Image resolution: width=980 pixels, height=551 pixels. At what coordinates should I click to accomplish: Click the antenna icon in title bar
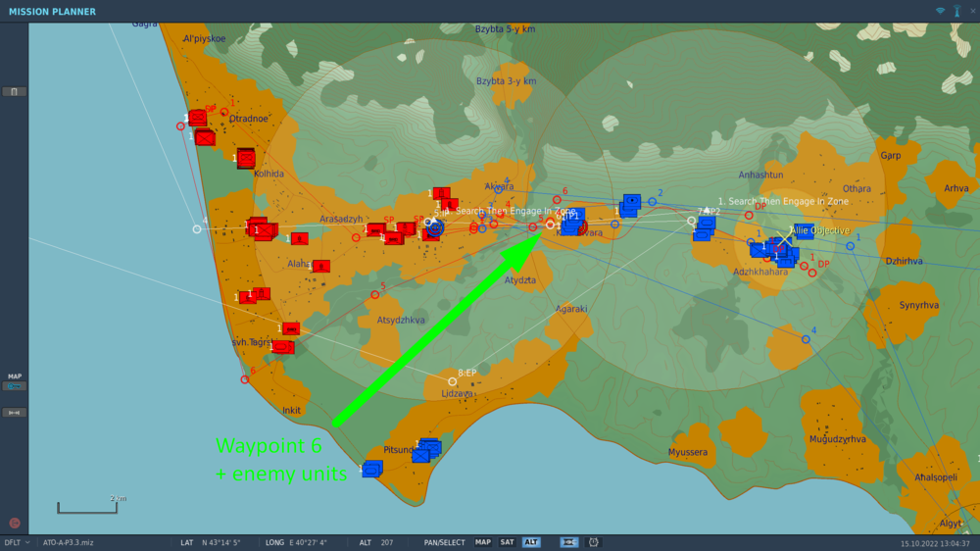pos(956,11)
